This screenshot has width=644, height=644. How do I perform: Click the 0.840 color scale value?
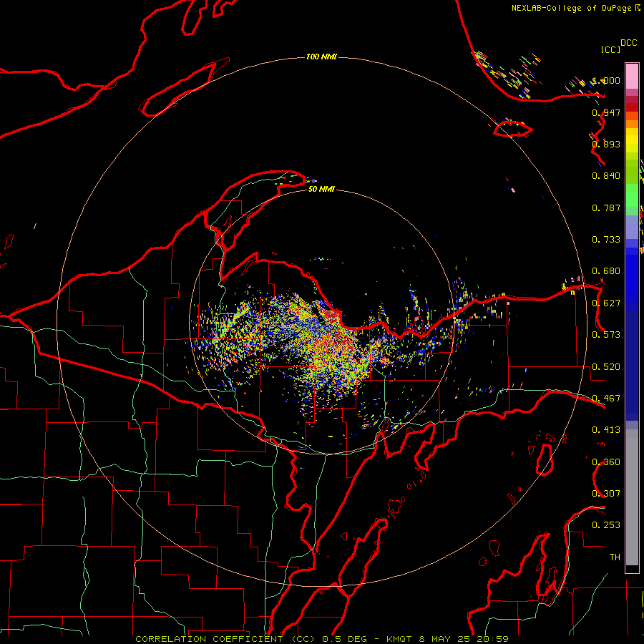tap(606, 176)
